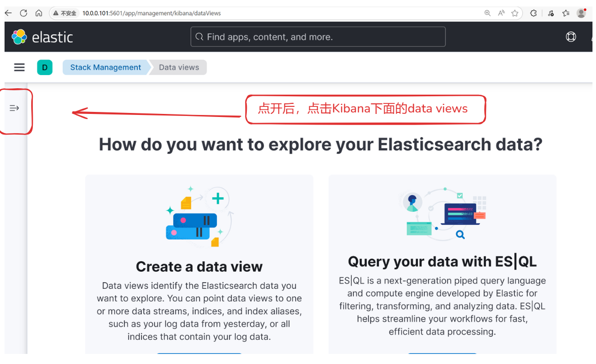
Task: Click the Create a data view heading
Action: (199, 267)
